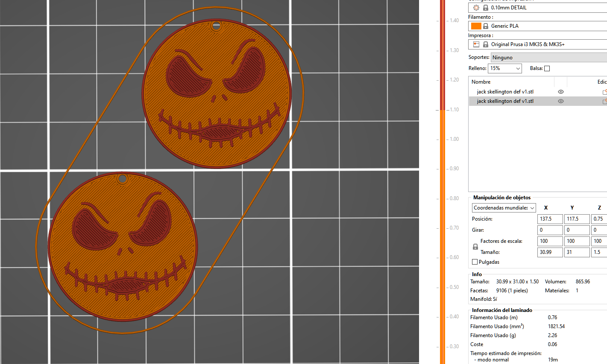
Task: Click the Filamento Usado (m) value 0.76
Action: 552,317
